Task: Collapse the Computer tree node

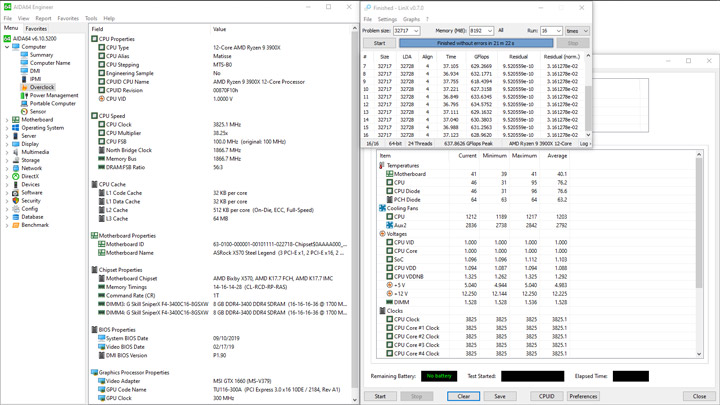Action: pyautogui.click(x=7, y=47)
